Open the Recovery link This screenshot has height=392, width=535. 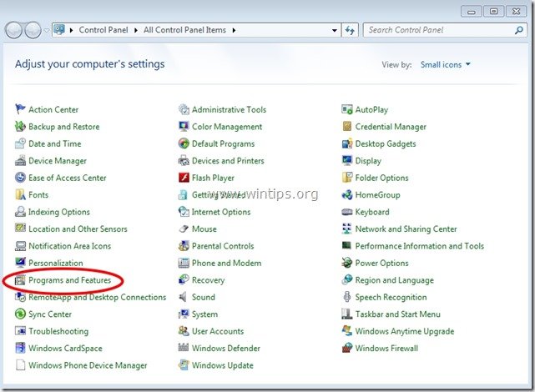tap(208, 280)
